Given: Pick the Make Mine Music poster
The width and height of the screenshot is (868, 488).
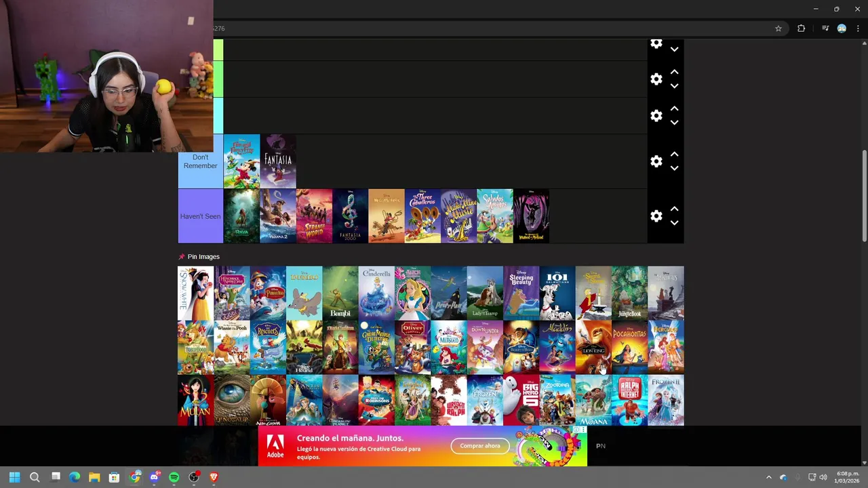Looking at the screenshot, I should coord(458,216).
